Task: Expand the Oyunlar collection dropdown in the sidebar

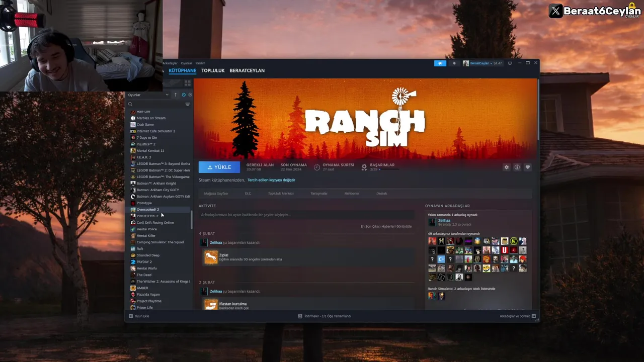Action: click(x=148, y=95)
